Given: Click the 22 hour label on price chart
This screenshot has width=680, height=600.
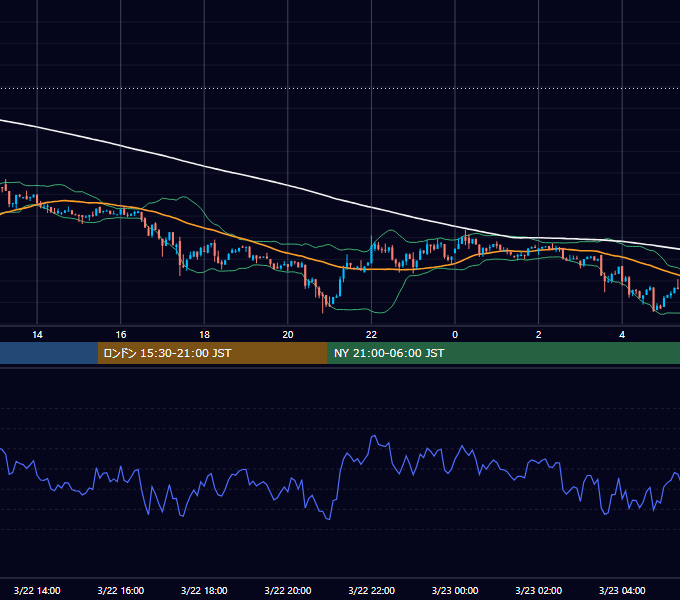Looking at the screenshot, I should tap(371, 335).
